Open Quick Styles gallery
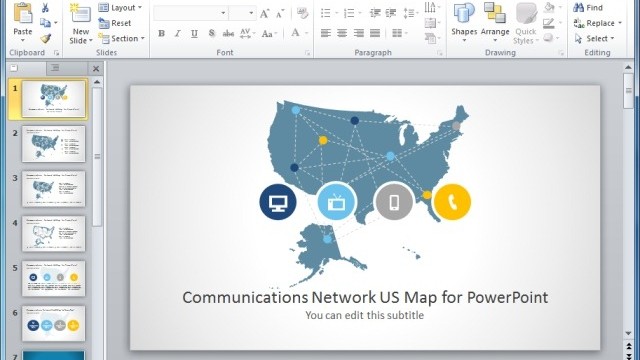The height and width of the screenshot is (360, 640). click(526, 24)
